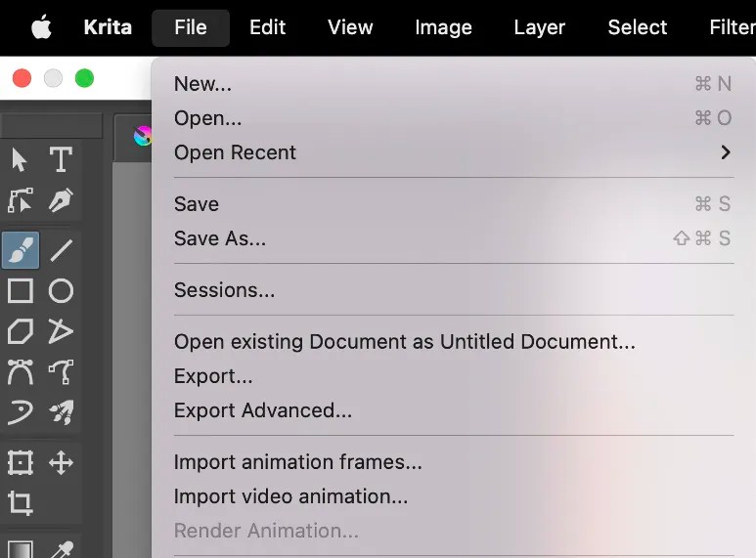Select the Polygon tool
The image size is (756, 558).
point(21,331)
